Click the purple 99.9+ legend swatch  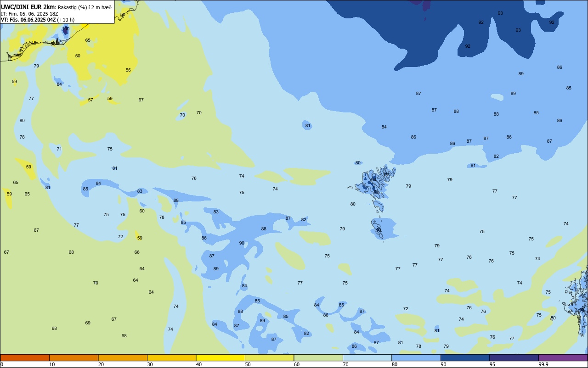click(x=563, y=357)
